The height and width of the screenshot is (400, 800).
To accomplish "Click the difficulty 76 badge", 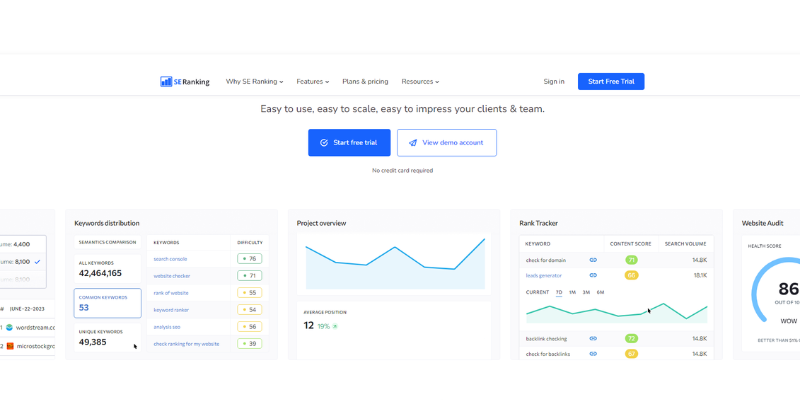I will [249, 259].
